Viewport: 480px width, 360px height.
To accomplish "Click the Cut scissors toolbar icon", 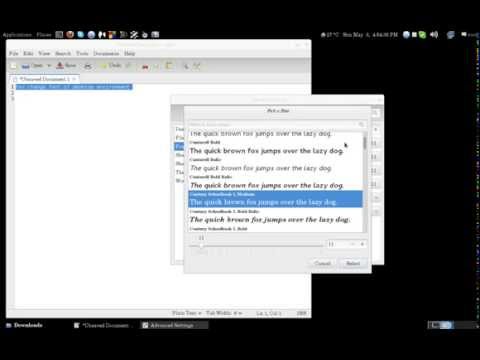I will [x=145, y=66].
